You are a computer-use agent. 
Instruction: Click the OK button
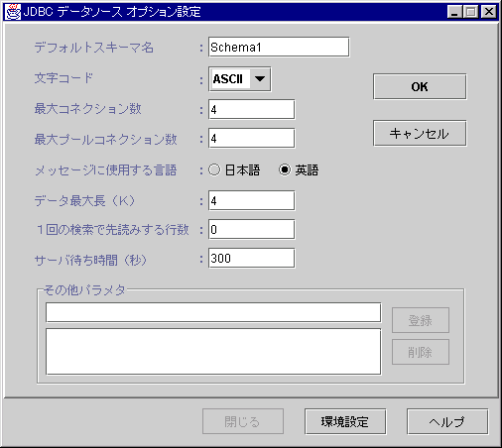coord(420,86)
